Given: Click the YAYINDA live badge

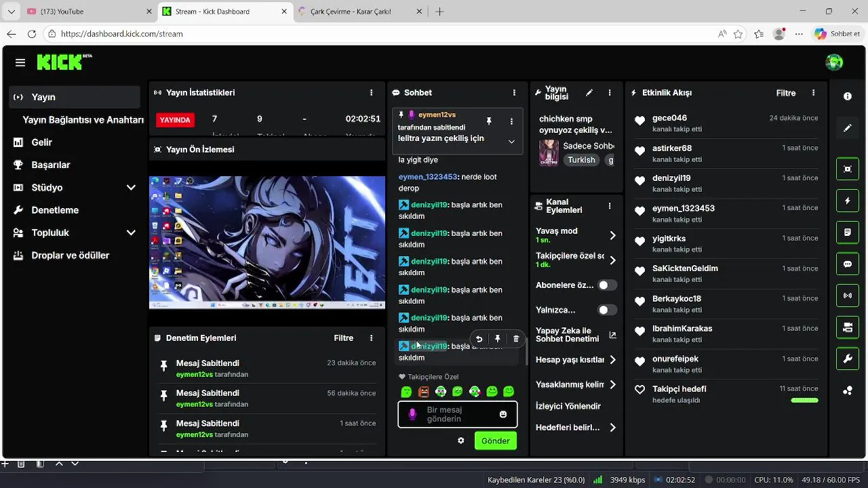Looking at the screenshot, I should click(175, 120).
